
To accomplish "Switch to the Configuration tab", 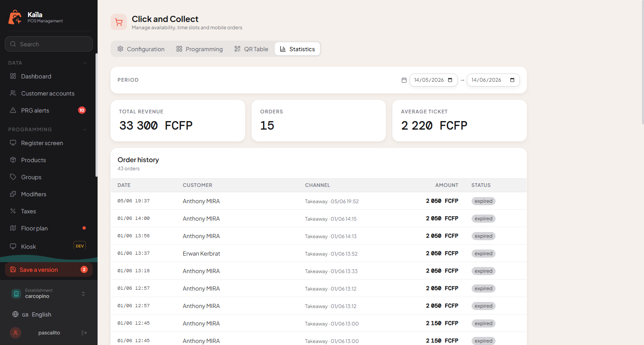I will pos(141,49).
